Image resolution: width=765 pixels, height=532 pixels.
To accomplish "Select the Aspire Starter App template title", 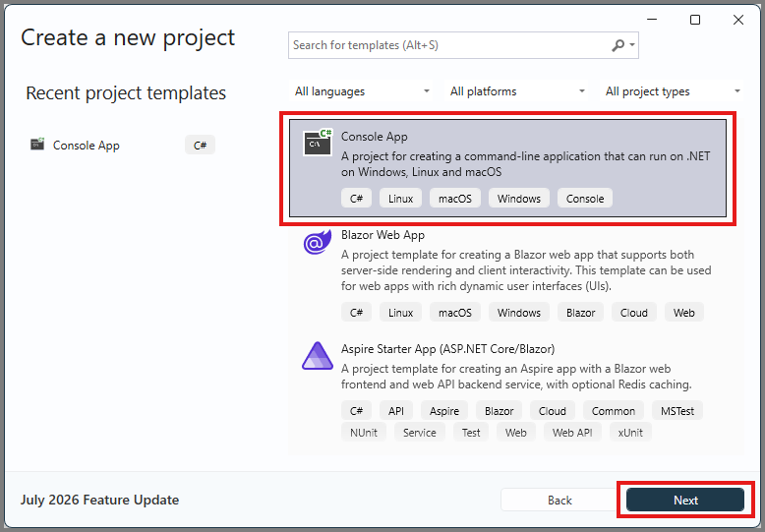I will pos(447,349).
